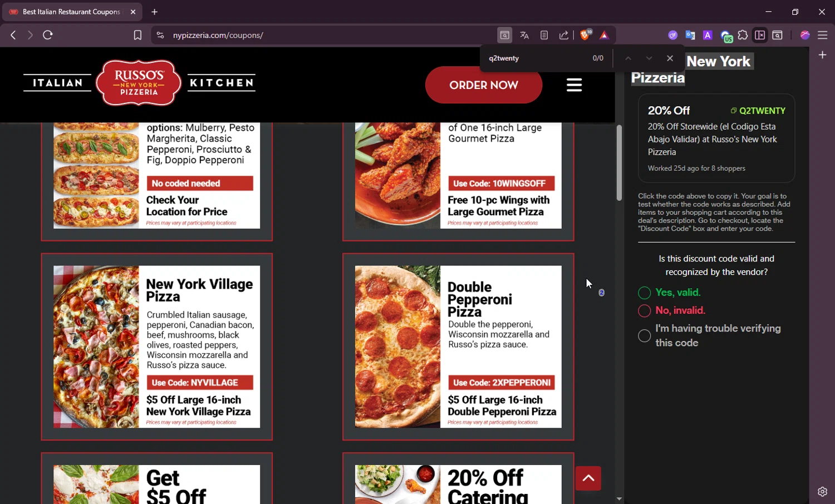Click the 'New York Village Pizza' heading

coord(199,290)
